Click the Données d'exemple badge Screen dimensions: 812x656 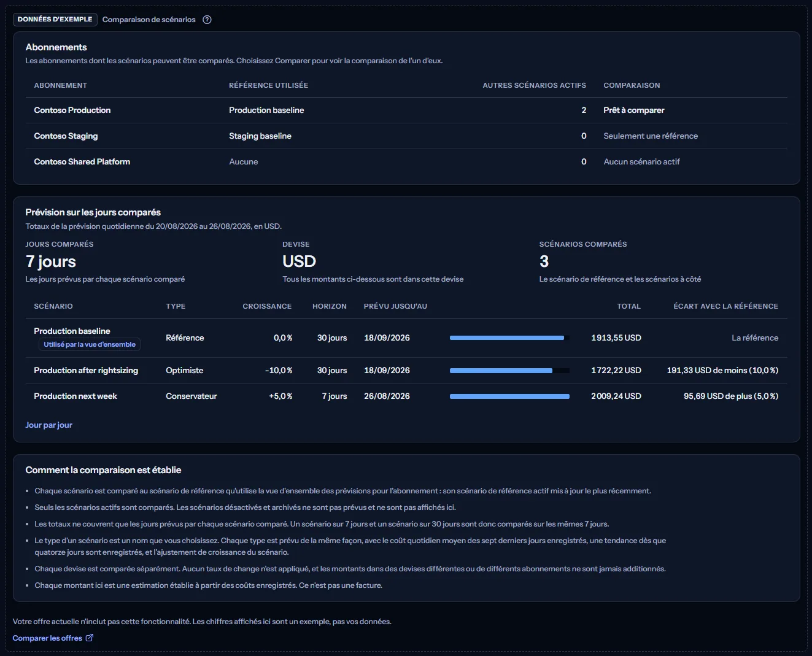point(55,19)
